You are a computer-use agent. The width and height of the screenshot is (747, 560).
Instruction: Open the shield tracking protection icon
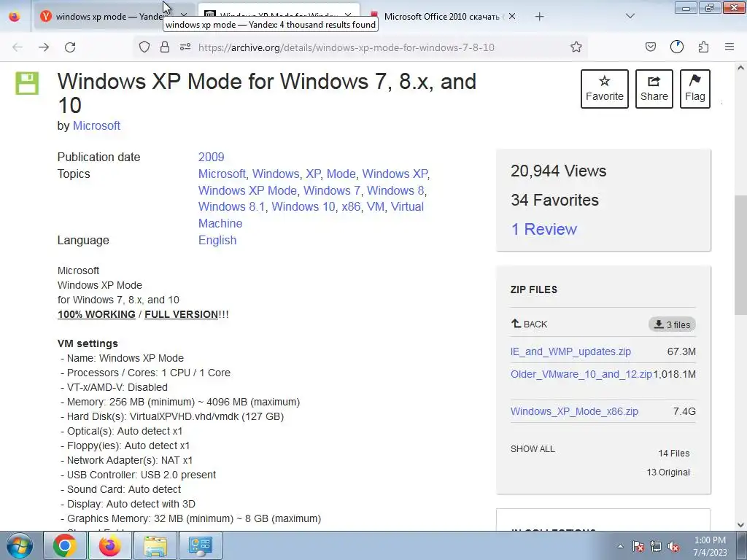[144, 47]
